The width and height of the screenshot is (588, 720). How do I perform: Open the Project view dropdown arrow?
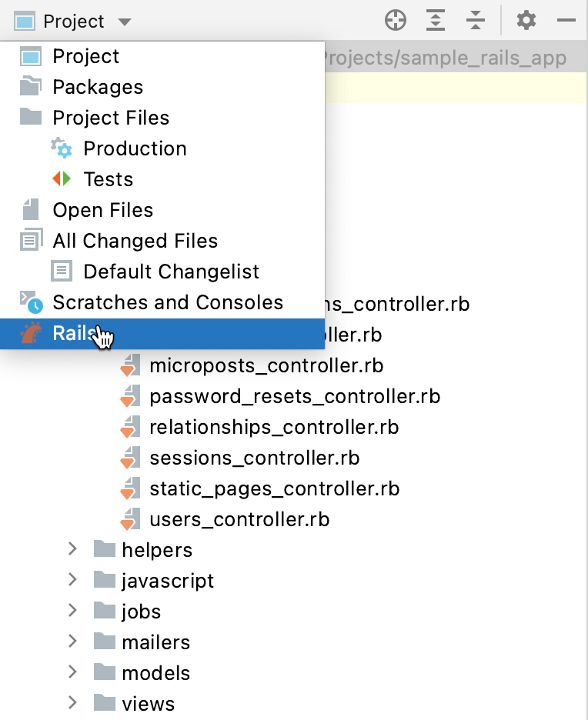pyautogui.click(x=125, y=22)
